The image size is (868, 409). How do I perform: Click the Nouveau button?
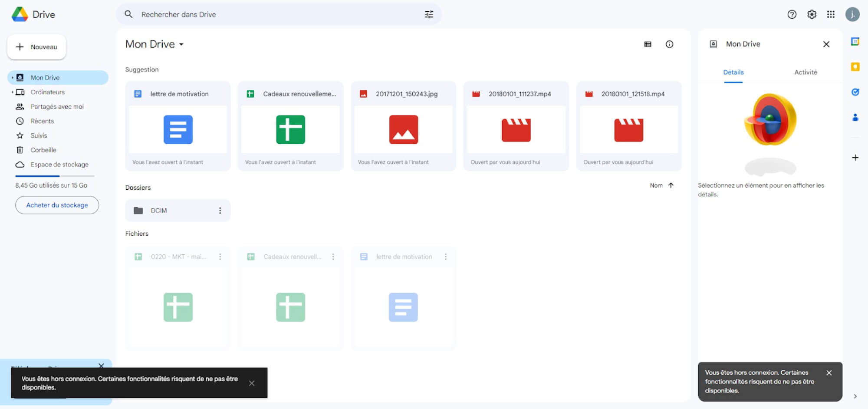pyautogui.click(x=36, y=46)
